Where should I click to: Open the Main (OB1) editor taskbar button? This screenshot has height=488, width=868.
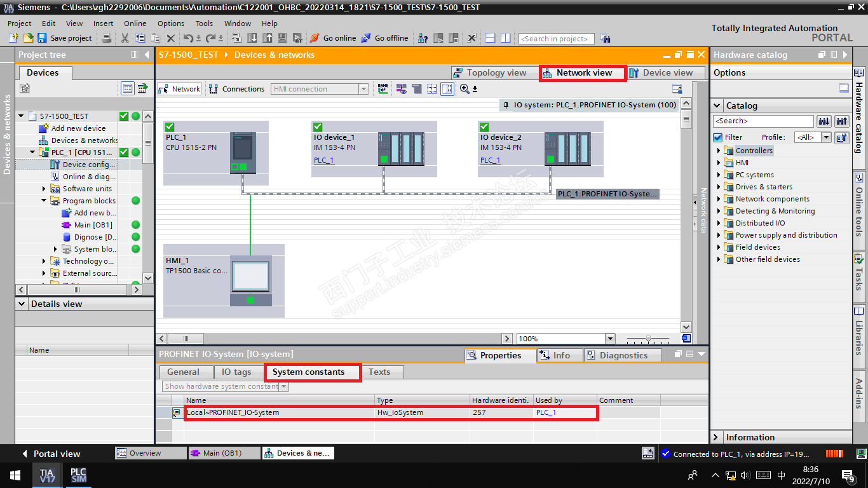pyautogui.click(x=224, y=453)
